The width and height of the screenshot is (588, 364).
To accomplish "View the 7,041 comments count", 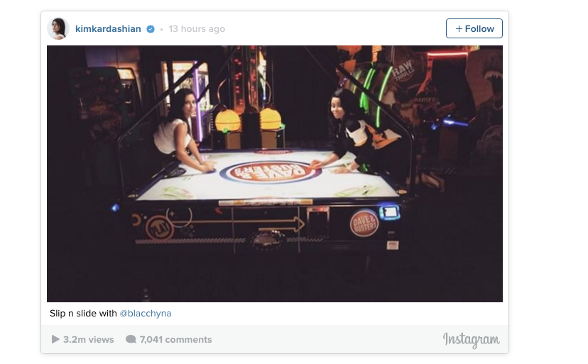I will click(x=175, y=340).
